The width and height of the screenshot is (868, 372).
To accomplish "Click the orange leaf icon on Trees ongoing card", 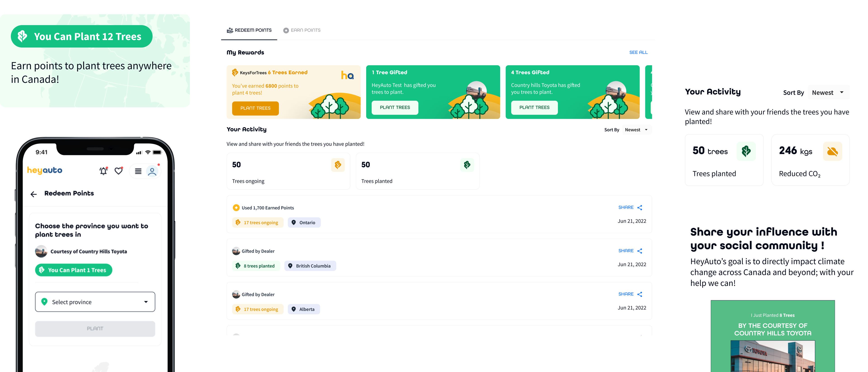I will 338,165.
